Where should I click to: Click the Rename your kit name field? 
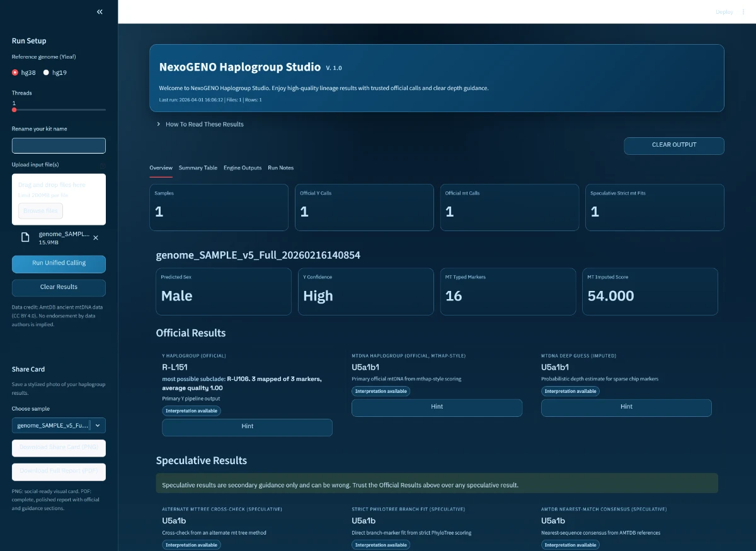(x=59, y=146)
